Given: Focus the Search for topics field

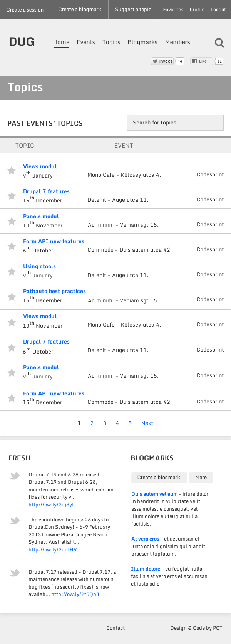Looking at the screenshot, I should click(175, 123).
